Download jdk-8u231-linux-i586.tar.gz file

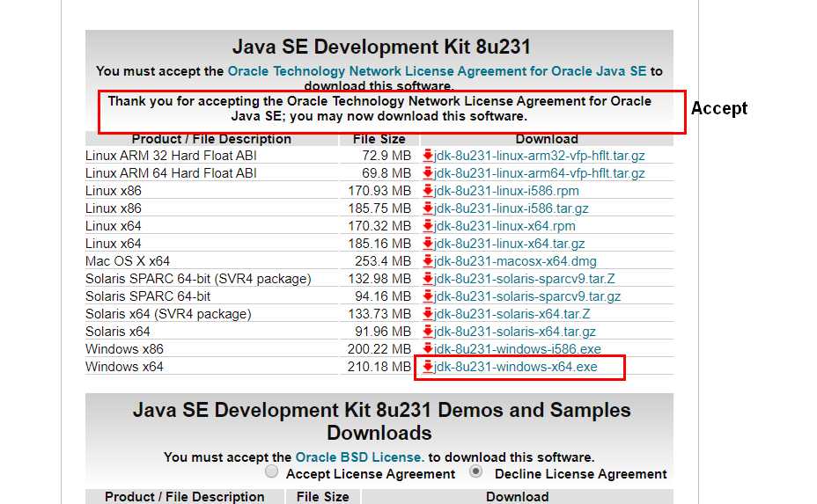point(512,208)
